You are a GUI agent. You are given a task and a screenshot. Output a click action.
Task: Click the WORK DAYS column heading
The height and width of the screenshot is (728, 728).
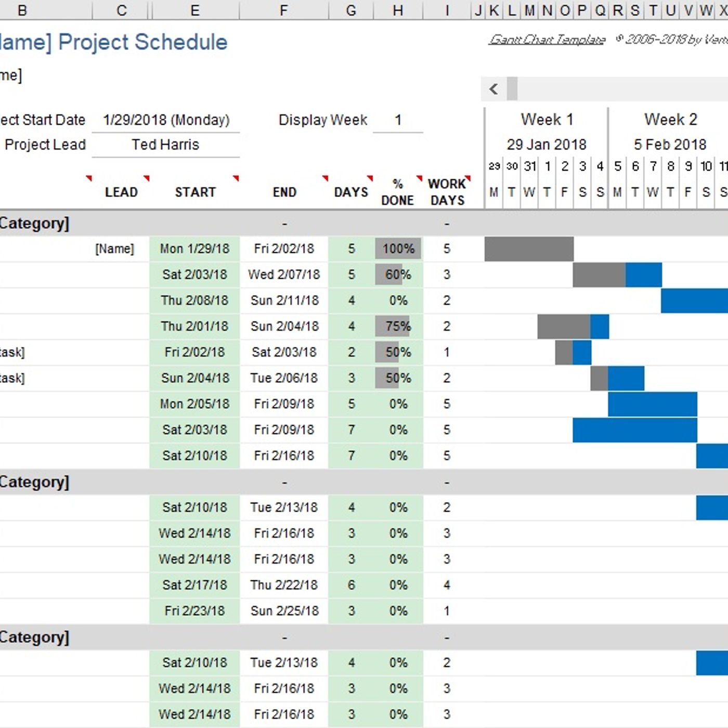tap(447, 192)
